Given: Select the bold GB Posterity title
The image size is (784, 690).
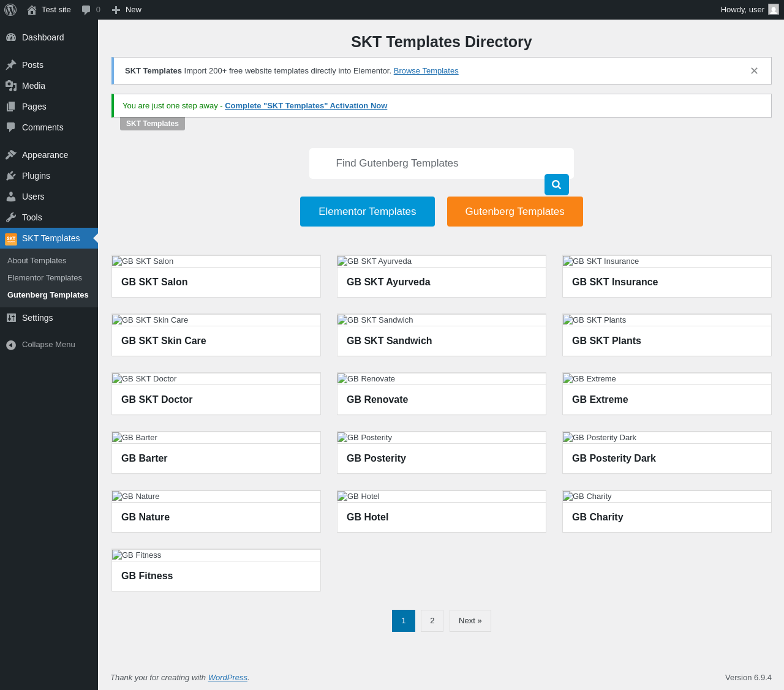Looking at the screenshot, I should coord(377,459).
